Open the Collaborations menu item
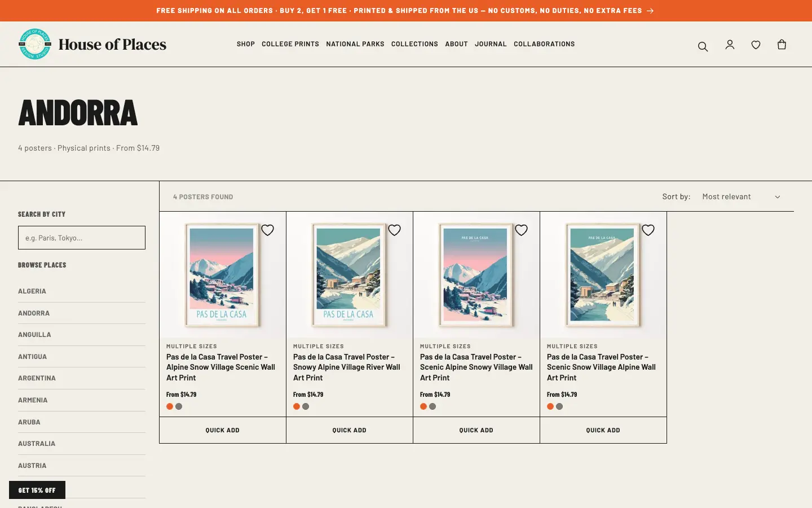Screen dimensions: 812x508 (544, 44)
